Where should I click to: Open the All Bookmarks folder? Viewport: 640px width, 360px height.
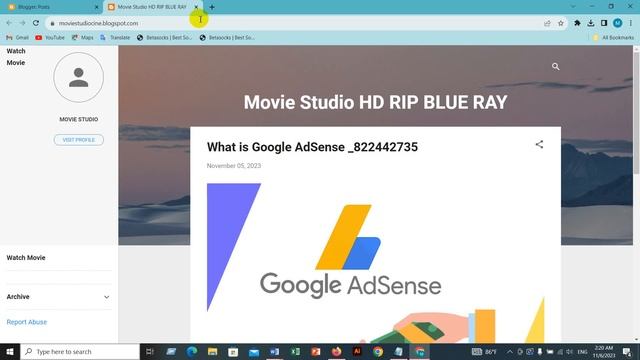point(613,38)
